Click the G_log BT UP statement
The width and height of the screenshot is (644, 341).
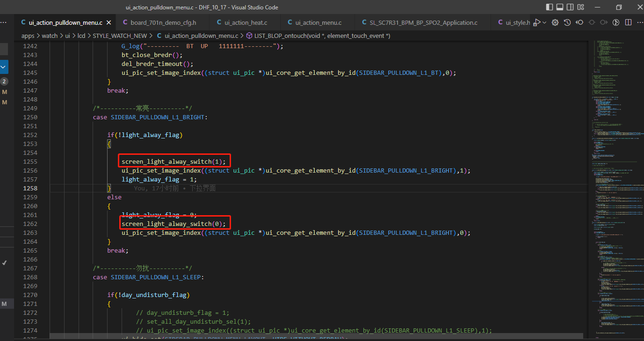click(x=203, y=46)
